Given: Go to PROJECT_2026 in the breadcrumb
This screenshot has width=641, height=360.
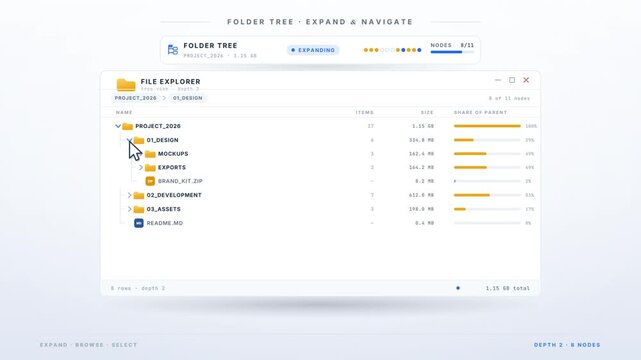Looking at the screenshot, I should pos(135,98).
